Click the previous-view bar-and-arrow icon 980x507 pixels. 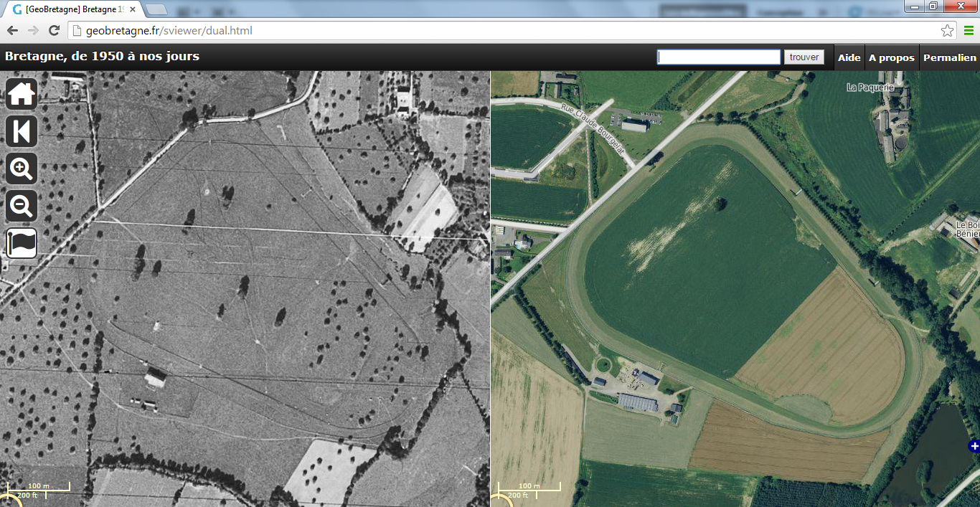point(22,132)
